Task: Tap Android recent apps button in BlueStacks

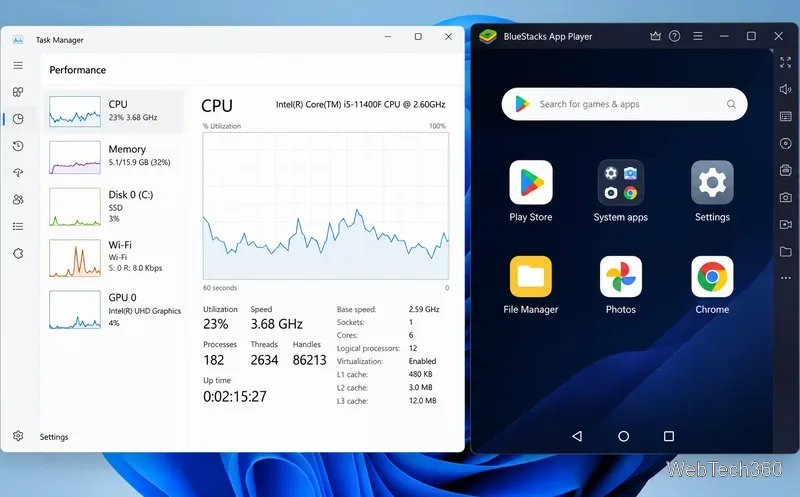Action: point(669,436)
